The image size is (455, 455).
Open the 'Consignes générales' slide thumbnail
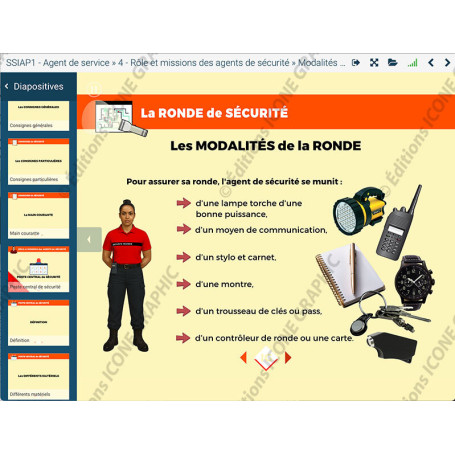tap(39, 116)
